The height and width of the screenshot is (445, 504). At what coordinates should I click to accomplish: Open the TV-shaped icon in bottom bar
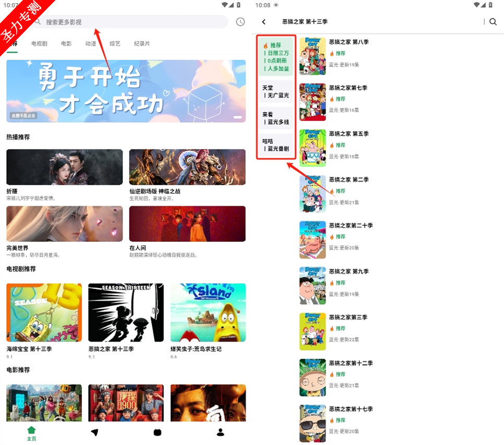158,432
